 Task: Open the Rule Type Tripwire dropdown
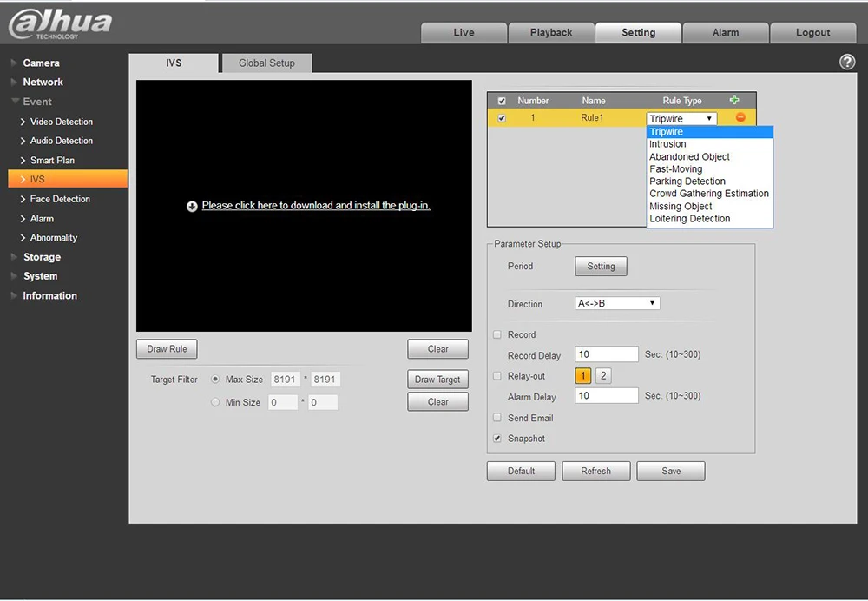pos(681,118)
